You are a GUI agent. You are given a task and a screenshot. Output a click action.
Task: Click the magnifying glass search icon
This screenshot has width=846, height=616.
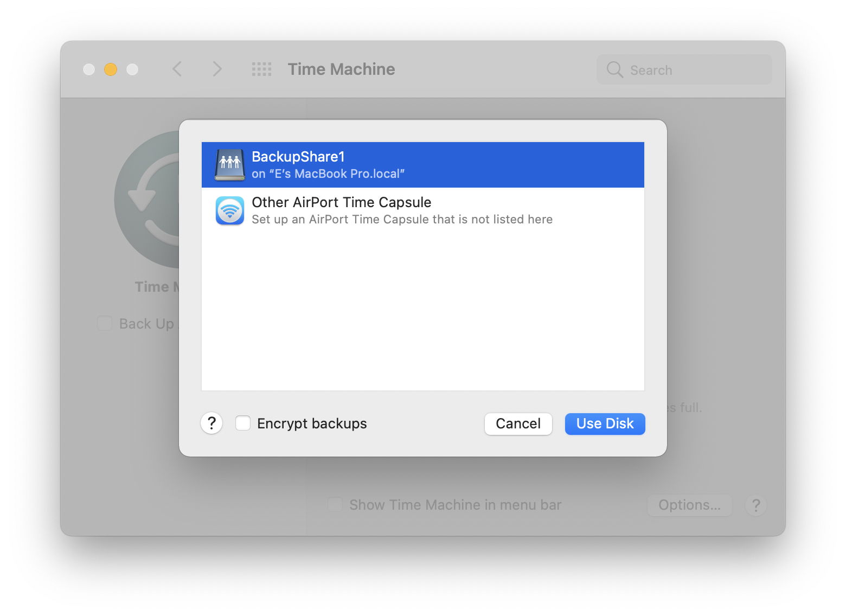pyautogui.click(x=614, y=70)
